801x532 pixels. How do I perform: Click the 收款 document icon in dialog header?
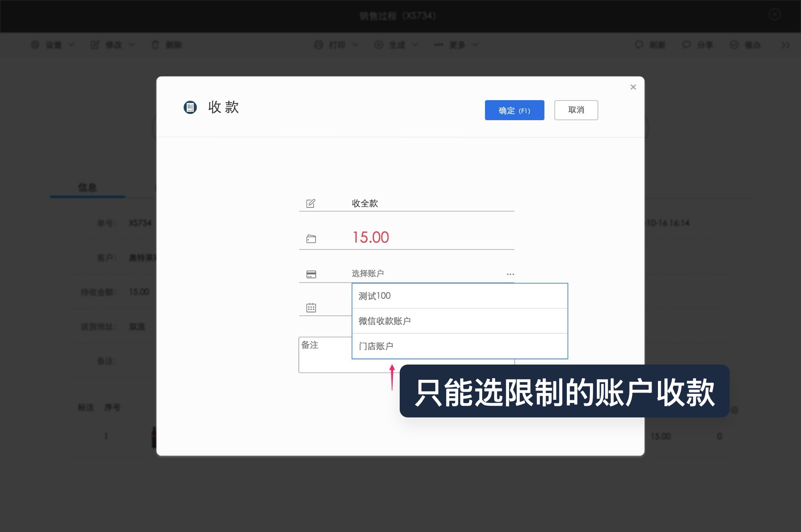coord(190,107)
